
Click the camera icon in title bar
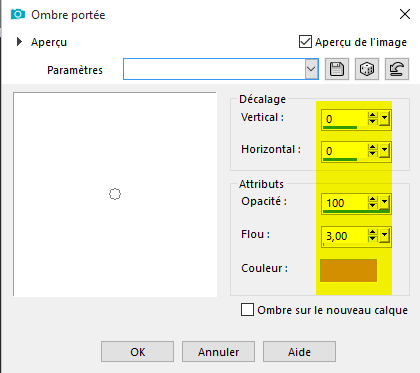click(18, 14)
